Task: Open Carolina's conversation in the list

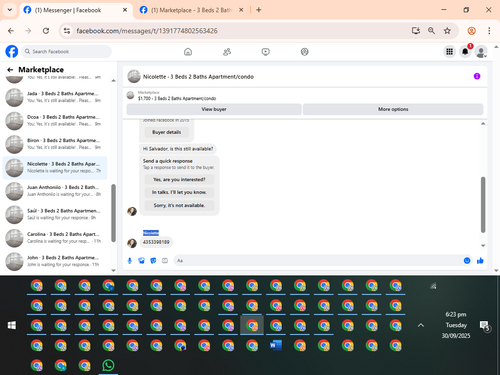Action: [55, 237]
